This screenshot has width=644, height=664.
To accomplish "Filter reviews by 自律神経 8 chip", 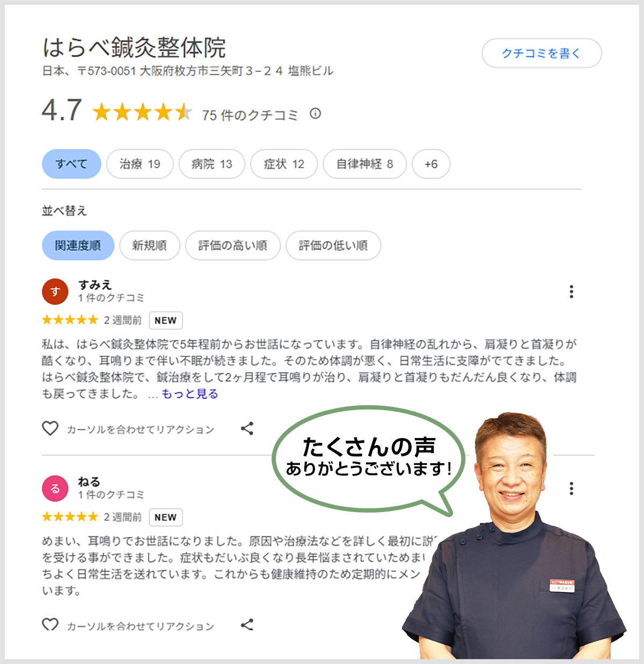I will coord(364,164).
